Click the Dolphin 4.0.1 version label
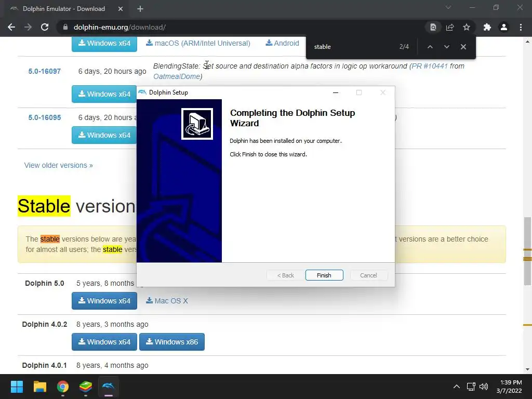532x399 pixels. (45, 365)
